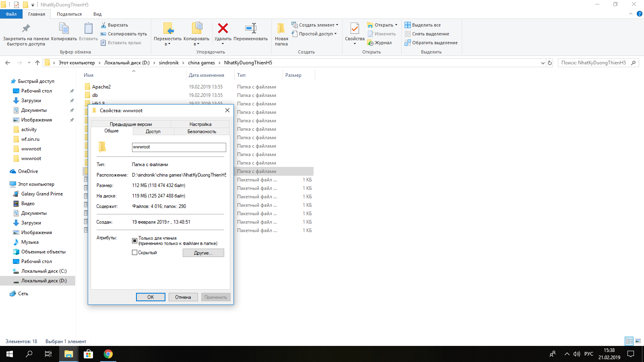
Task: Refresh the folder via address bar icon
Action: point(550,63)
